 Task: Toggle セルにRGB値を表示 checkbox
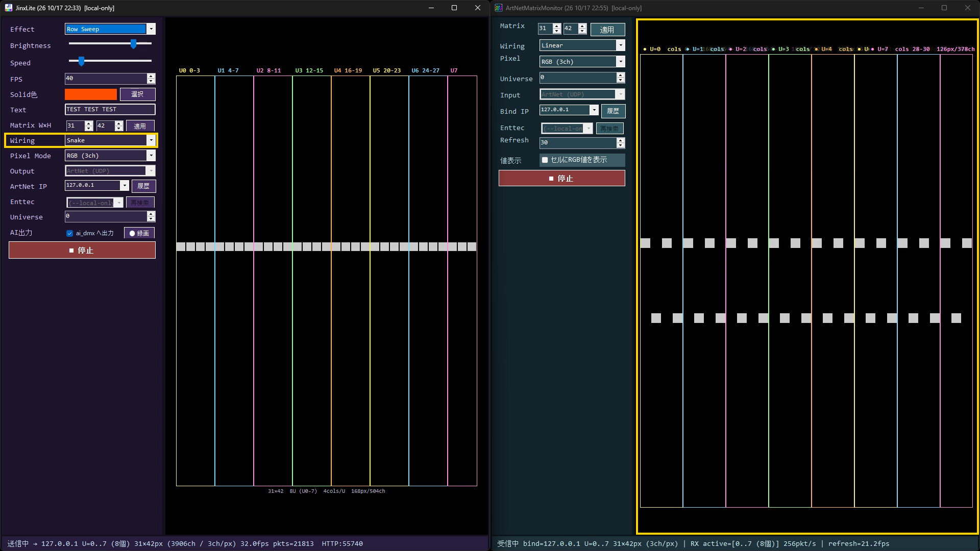[545, 160]
